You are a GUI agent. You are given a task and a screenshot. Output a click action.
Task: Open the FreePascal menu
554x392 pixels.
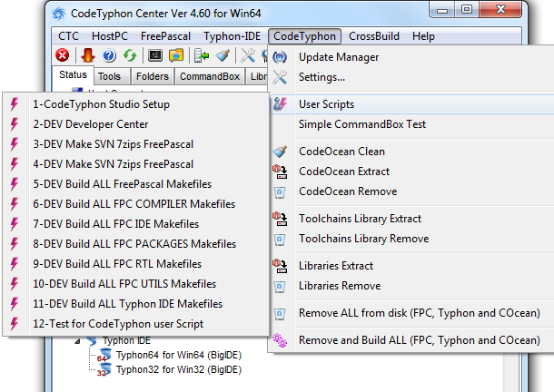pyautogui.click(x=165, y=36)
